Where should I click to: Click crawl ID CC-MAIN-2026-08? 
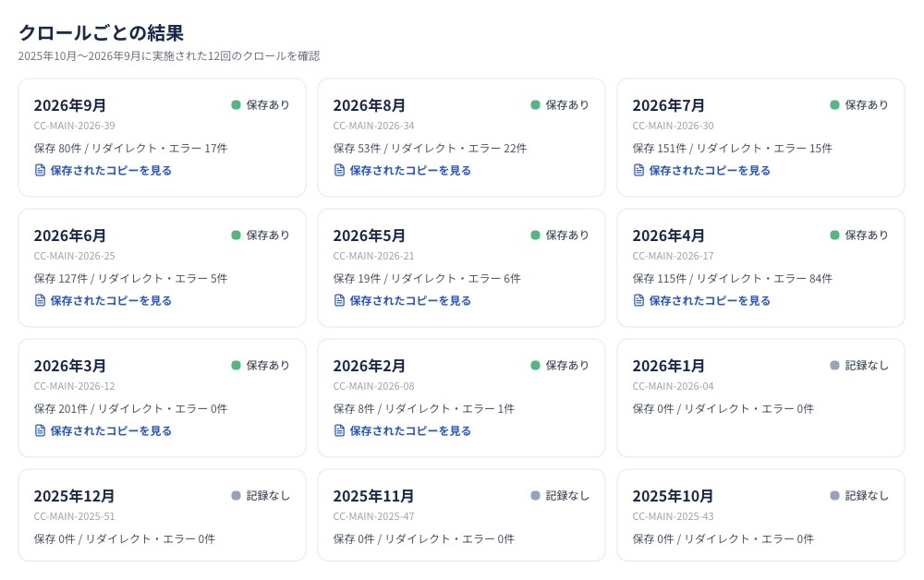tap(373, 386)
